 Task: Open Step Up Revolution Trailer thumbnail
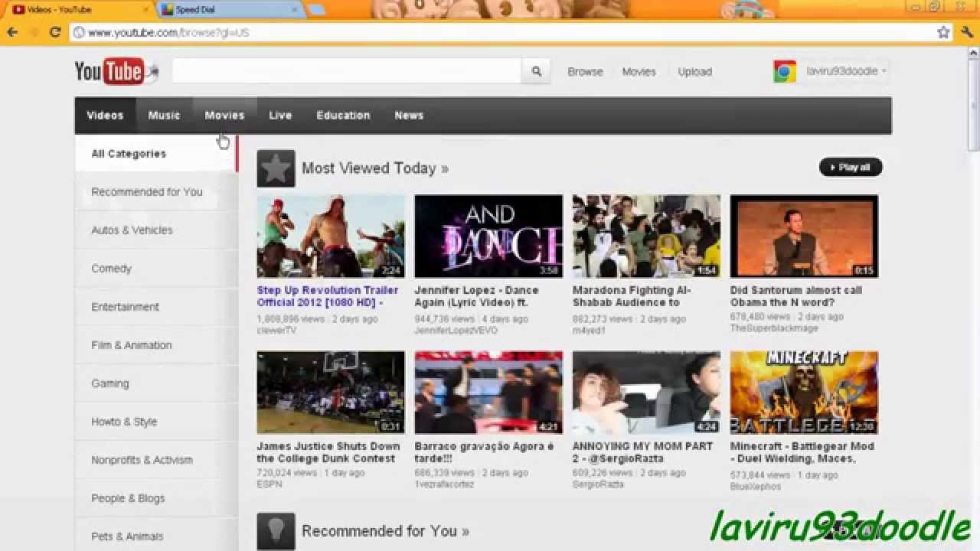[331, 236]
